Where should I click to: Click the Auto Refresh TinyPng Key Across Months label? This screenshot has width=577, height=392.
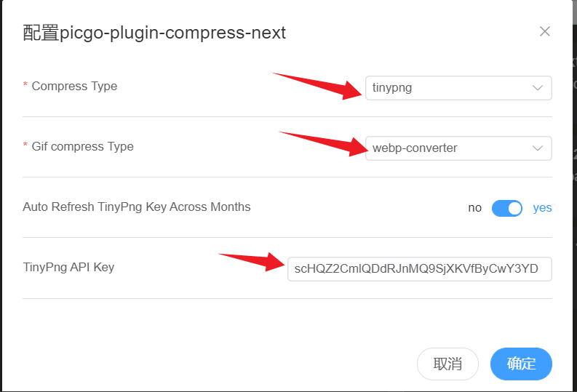[x=137, y=207]
